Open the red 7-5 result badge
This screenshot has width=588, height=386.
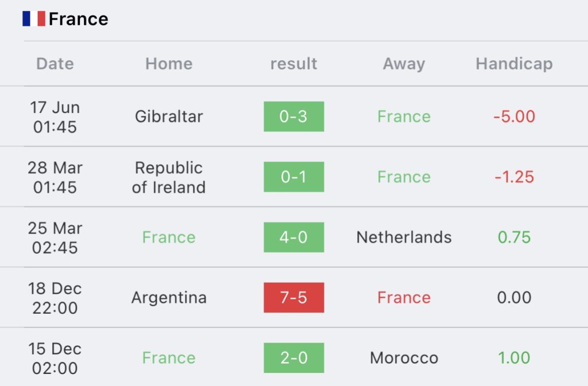coord(293,297)
